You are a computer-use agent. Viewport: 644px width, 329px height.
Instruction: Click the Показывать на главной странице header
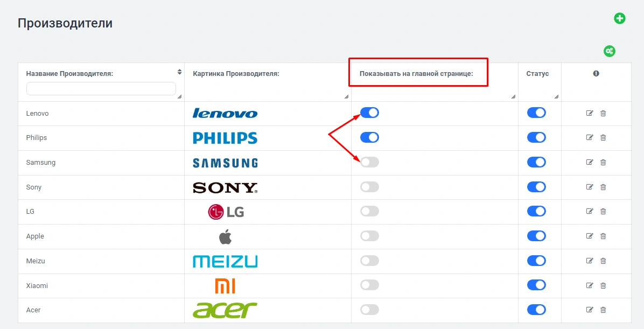pyautogui.click(x=416, y=74)
